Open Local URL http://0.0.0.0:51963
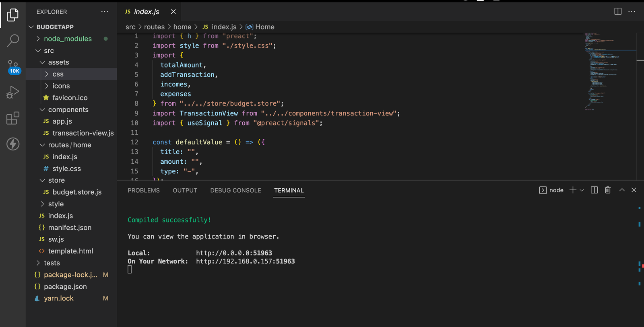Screen dimensions: 644x327 click(234, 253)
